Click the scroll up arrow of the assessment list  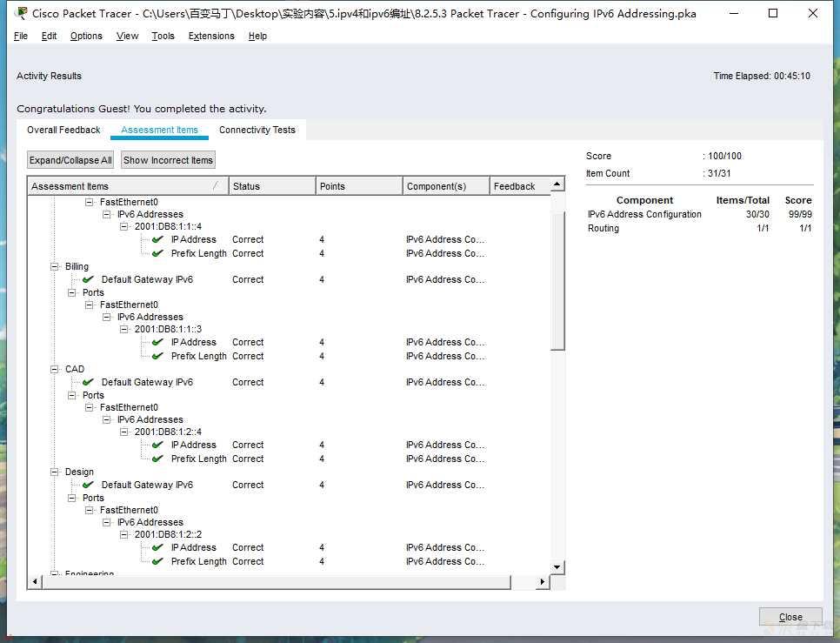pos(557,184)
